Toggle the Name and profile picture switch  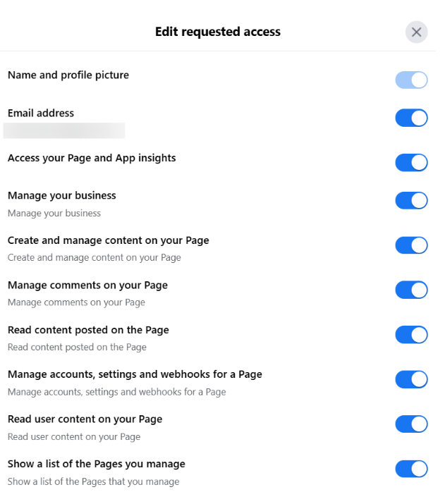click(x=411, y=80)
